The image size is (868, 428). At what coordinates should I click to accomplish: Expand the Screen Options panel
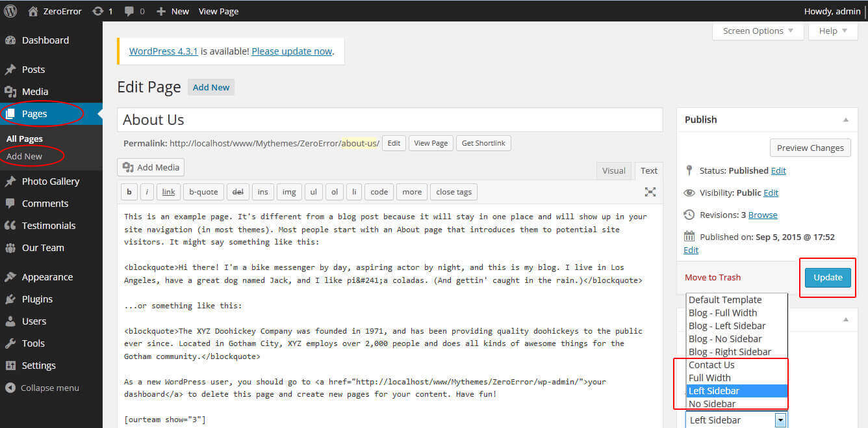(x=758, y=31)
